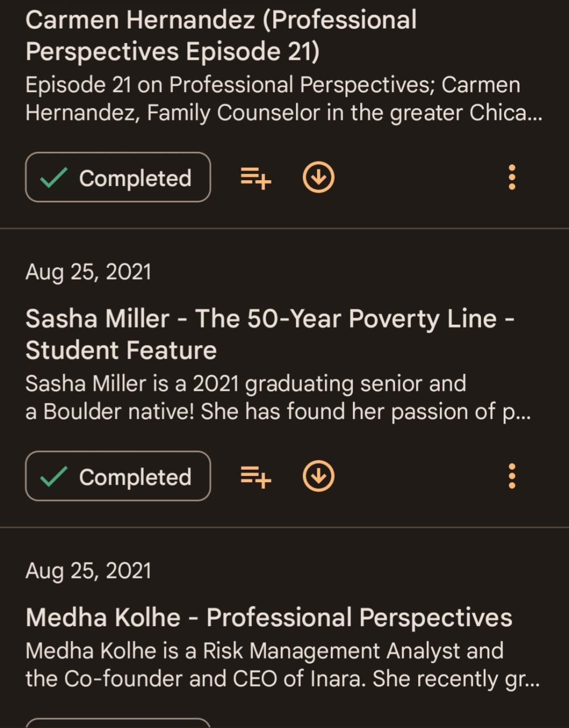Open more options for Sasha Miller episode
Screen dimensions: 569x728
pyautogui.click(x=512, y=476)
